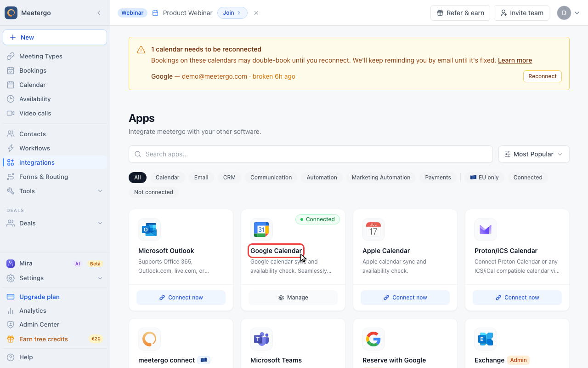Click the Contacts people icon
Screen dimensions: 588x368
click(x=11, y=134)
